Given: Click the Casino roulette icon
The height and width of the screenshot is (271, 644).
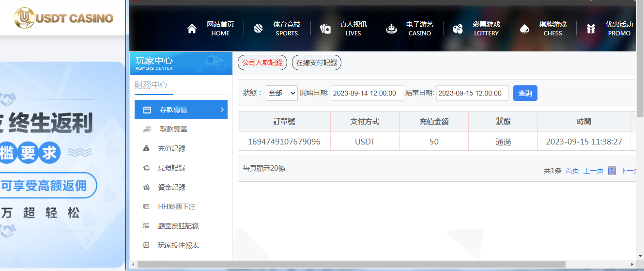Looking at the screenshot, I should (391, 29).
